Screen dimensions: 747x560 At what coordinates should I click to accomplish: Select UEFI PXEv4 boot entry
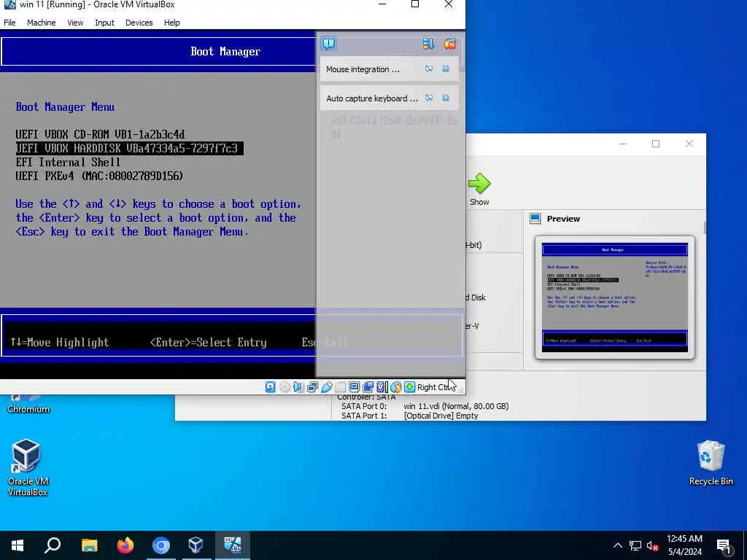point(99,176)
